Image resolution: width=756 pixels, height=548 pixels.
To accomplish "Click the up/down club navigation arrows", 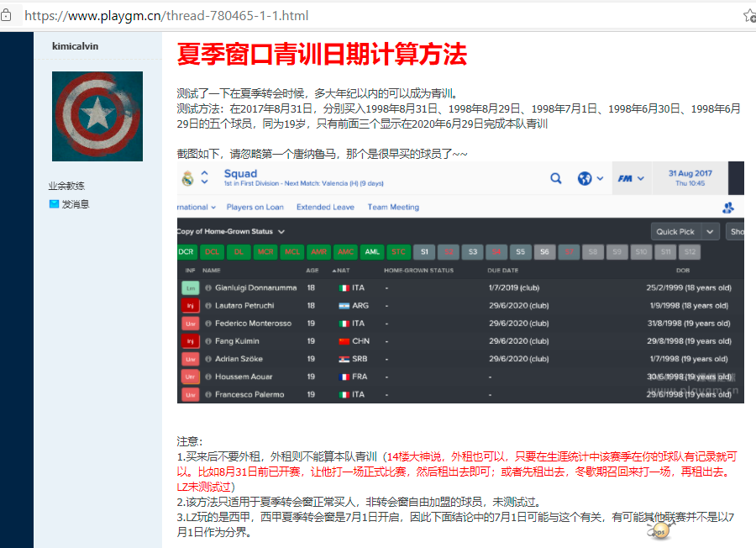I will [205, 177].
